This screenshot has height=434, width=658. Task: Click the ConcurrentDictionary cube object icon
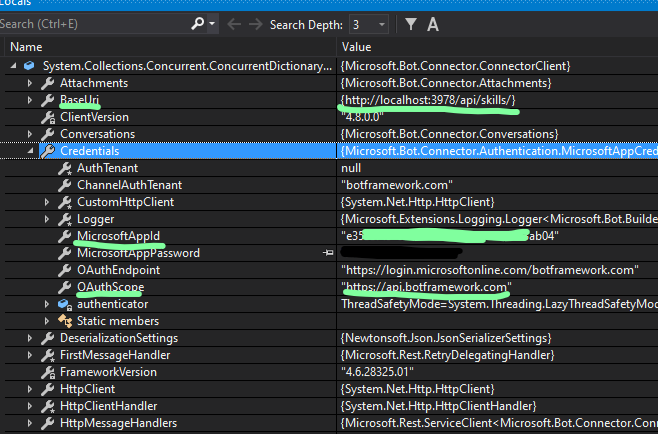(29, 65)
